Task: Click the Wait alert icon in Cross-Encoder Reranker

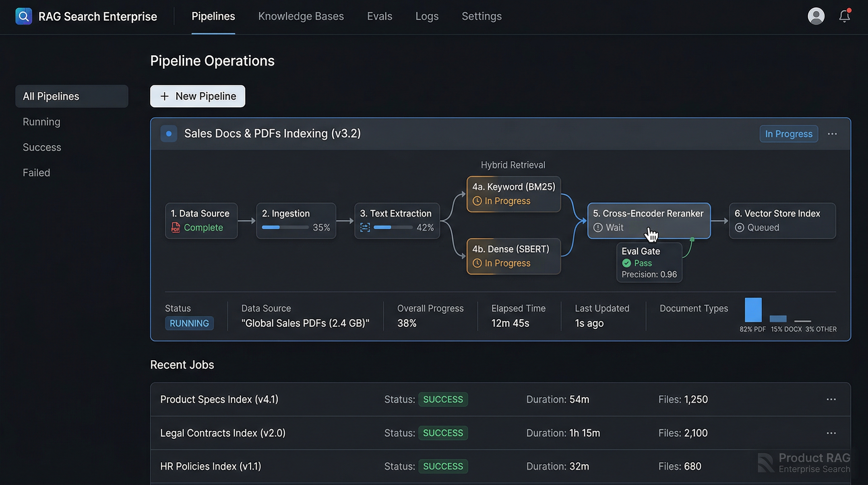Action: point(598,227)
